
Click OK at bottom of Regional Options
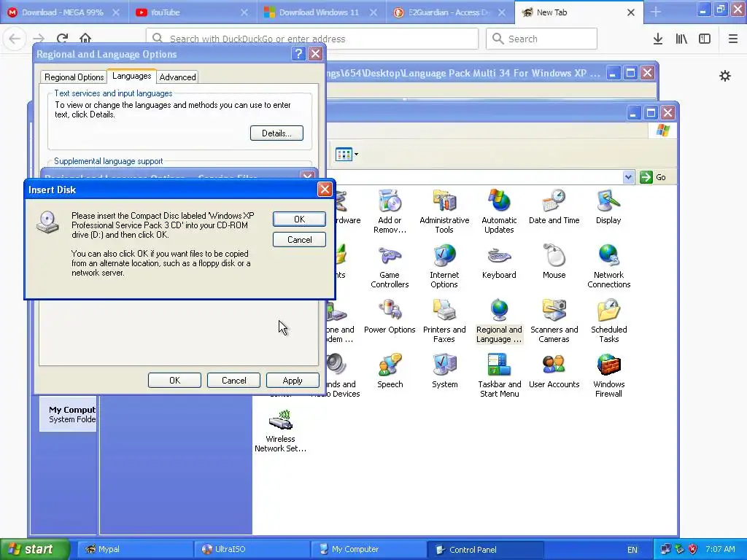174,381
